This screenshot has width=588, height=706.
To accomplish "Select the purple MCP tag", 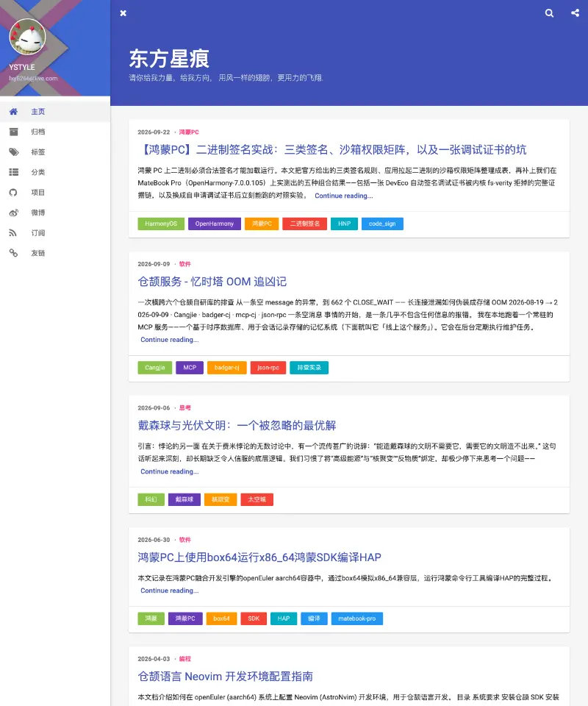I will tap(190, 368).
